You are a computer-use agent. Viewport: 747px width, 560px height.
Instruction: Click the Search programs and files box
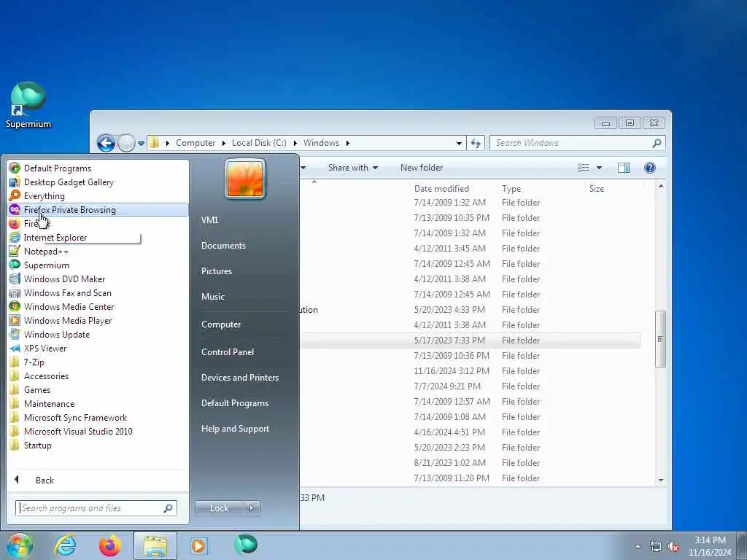click(x=96, y=507)
